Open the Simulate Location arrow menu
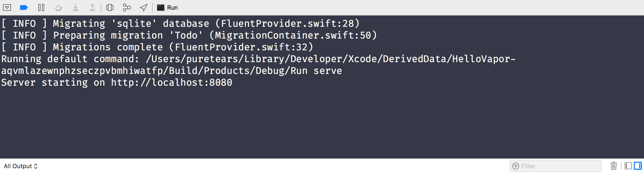644x173 pixels. [x=144, y=7]
